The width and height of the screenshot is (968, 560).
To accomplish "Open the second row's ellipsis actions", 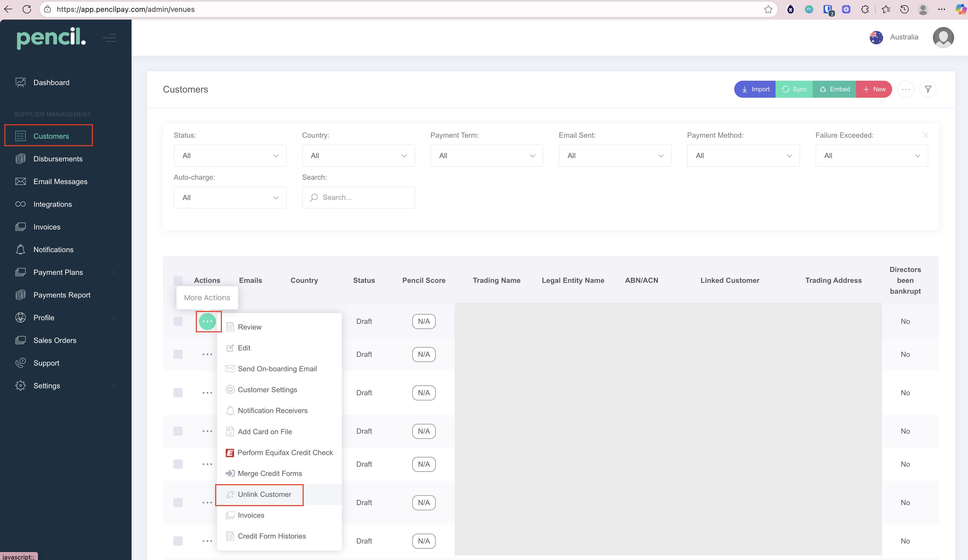I will 207,354.
